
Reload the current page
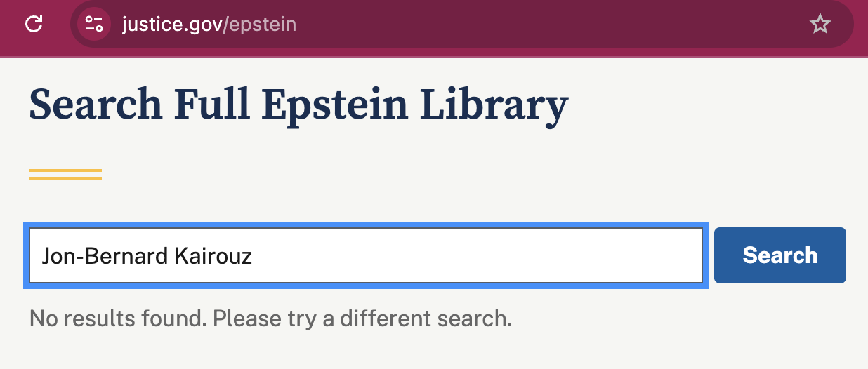click(34, 25)
